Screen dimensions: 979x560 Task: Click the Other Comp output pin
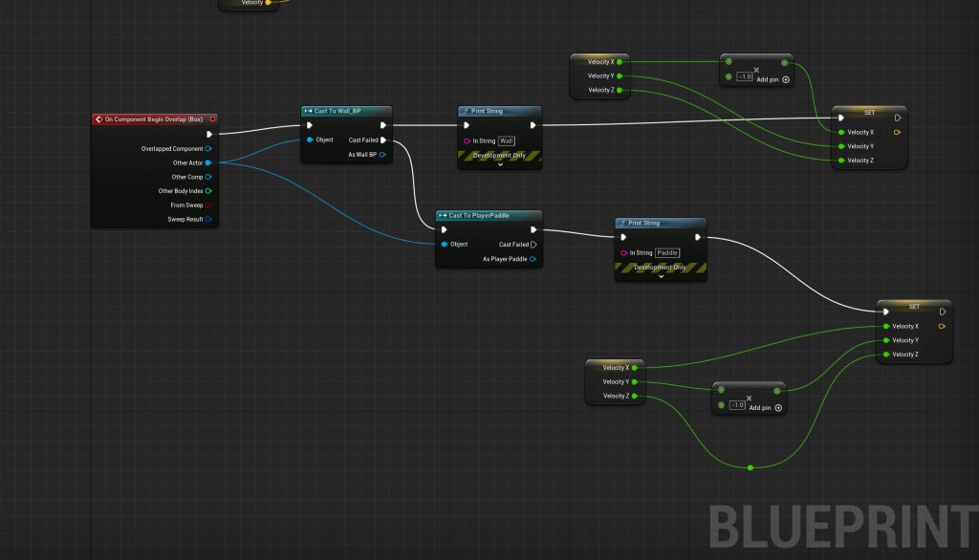pyautogui.click(x=208, y=177)
